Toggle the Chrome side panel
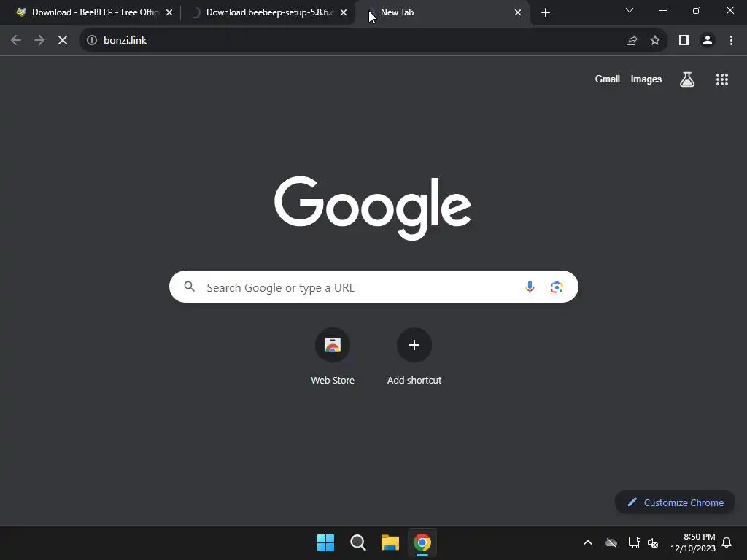747x560 pixels. point(684,41)
